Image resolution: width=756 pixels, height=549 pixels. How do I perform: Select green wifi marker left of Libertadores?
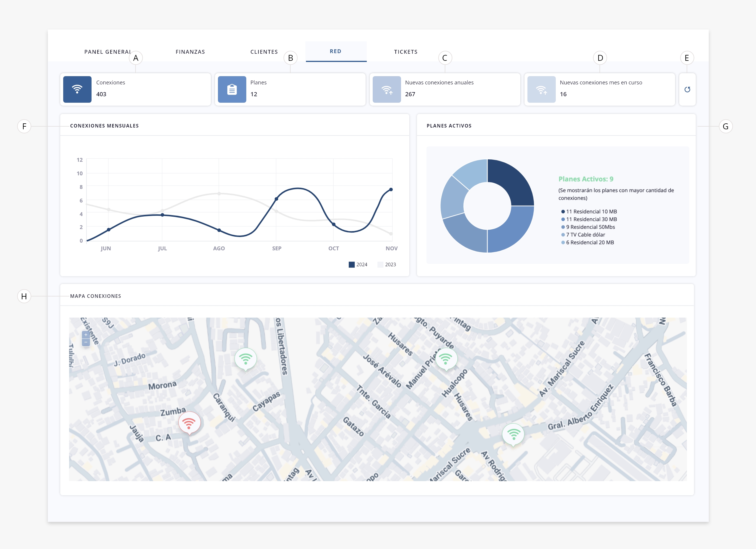(246, 358)
